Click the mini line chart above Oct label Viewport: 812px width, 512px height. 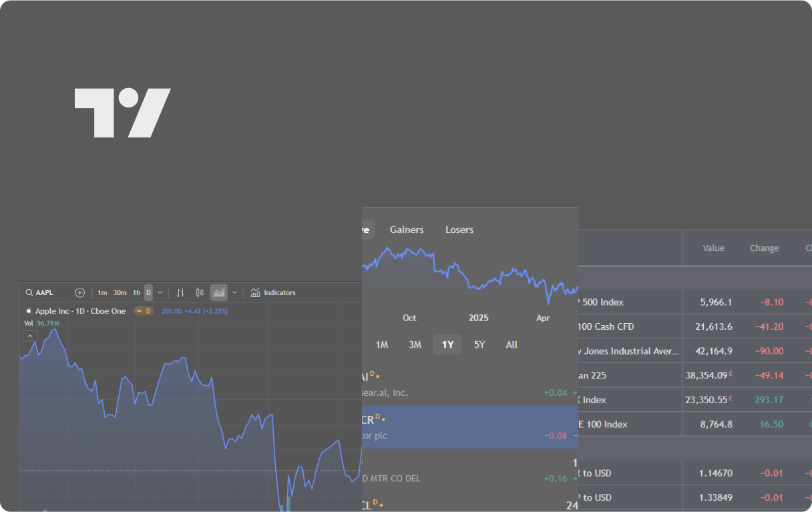coord(470,274)
